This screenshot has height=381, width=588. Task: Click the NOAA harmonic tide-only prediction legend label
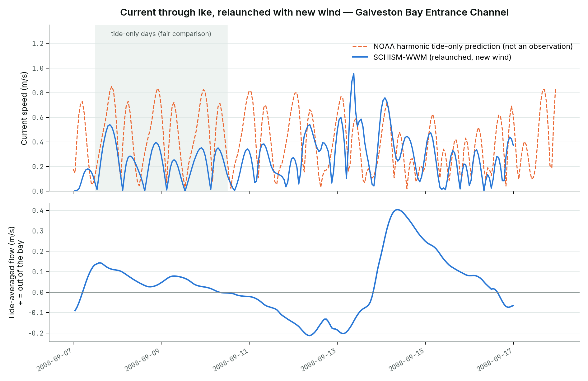coord(473,46)
